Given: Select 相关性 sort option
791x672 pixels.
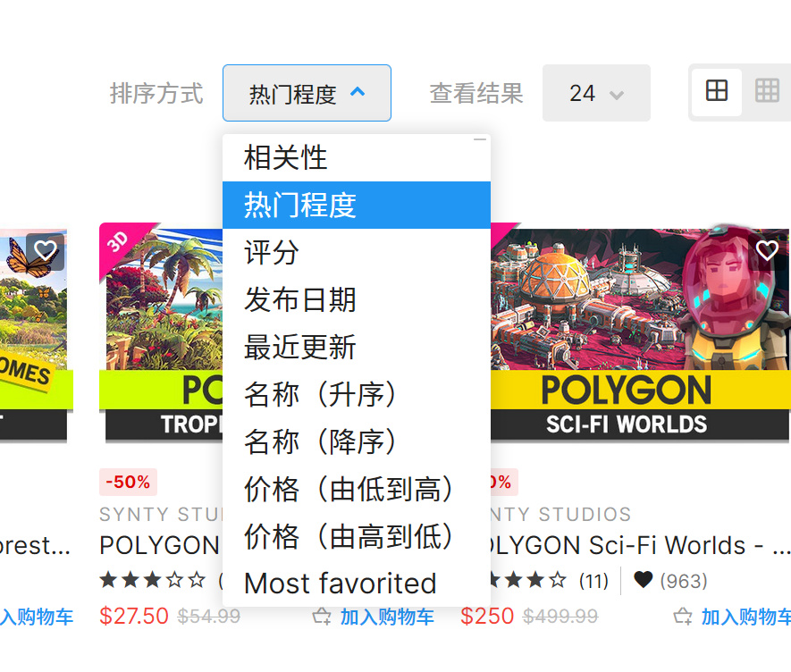Looking at the screenshot, I should [x=356, y=157].
